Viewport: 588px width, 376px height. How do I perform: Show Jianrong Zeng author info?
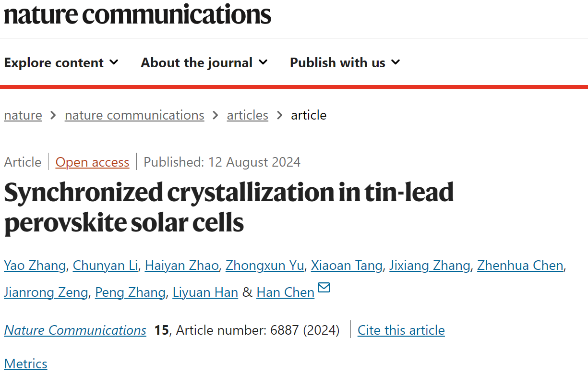coord(46,292)
